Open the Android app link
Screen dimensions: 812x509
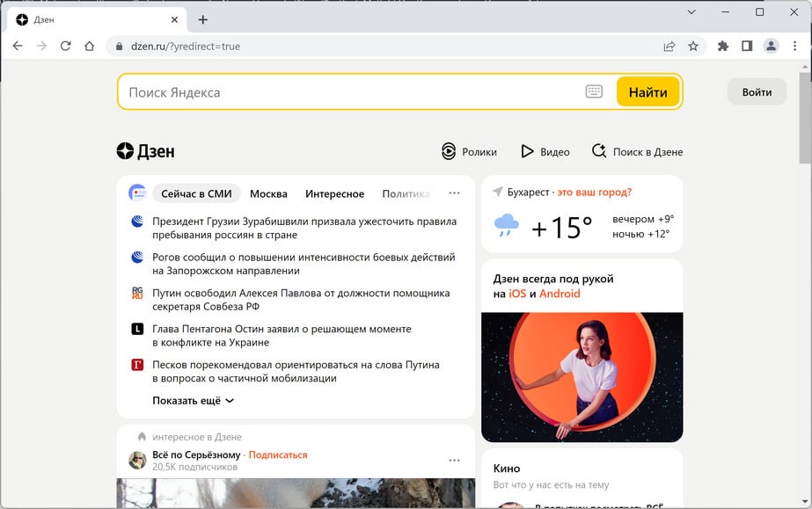pyautogui.click(x=560, y=294)
